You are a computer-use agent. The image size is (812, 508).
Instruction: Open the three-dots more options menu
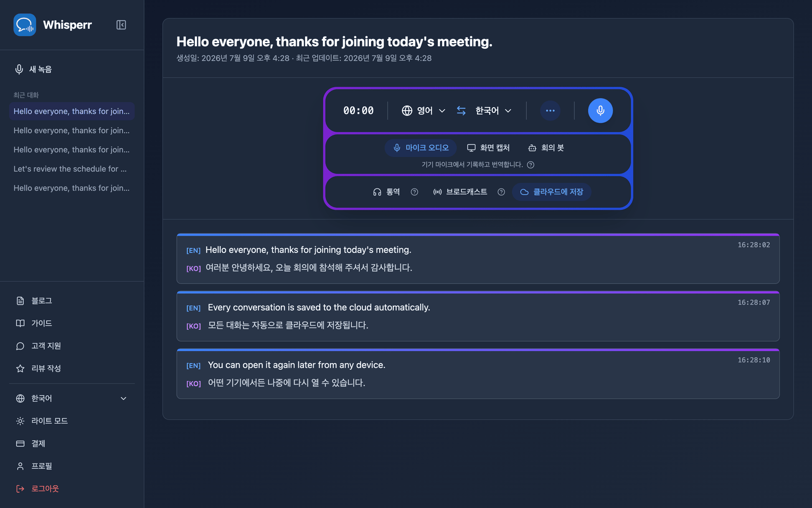coord(550,111)
